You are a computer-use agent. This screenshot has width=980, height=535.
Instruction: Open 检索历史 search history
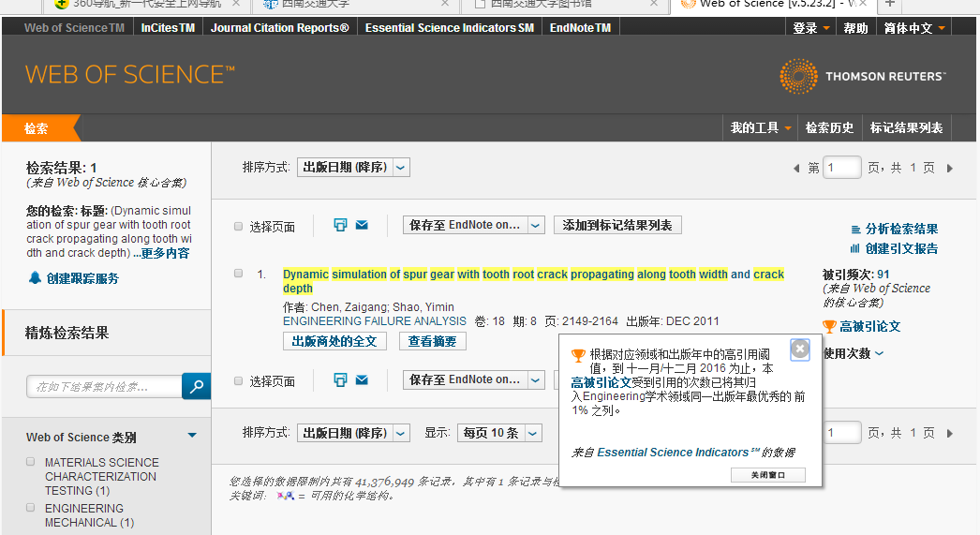[x=829, y=128]
